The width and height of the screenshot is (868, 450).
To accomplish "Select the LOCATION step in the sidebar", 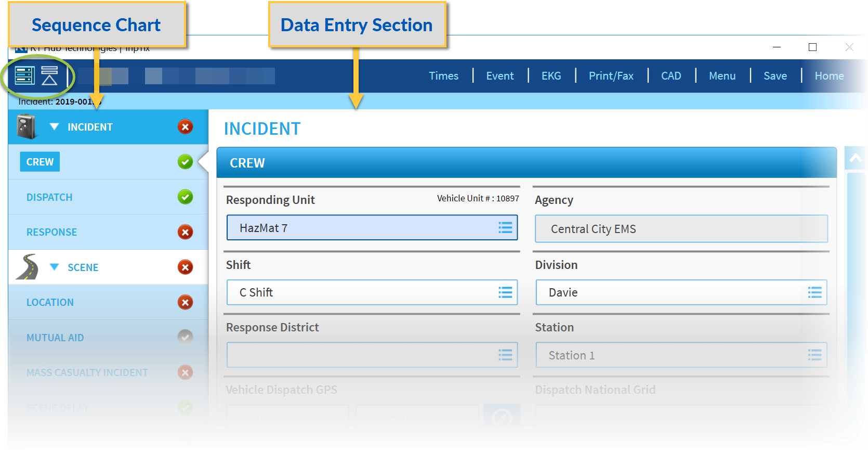I will [x=50, y=302].
